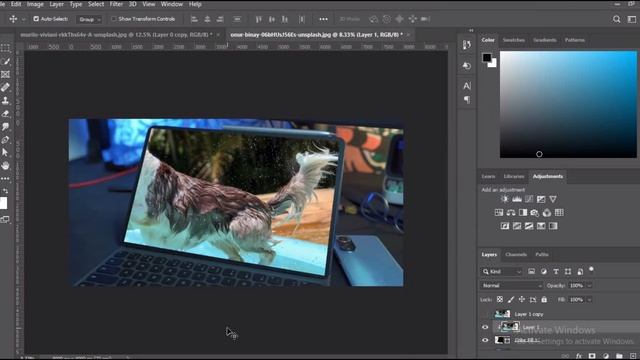This screenshot has width=640, height=360.
Task: Select the Dodge tool
Action: 5,127
